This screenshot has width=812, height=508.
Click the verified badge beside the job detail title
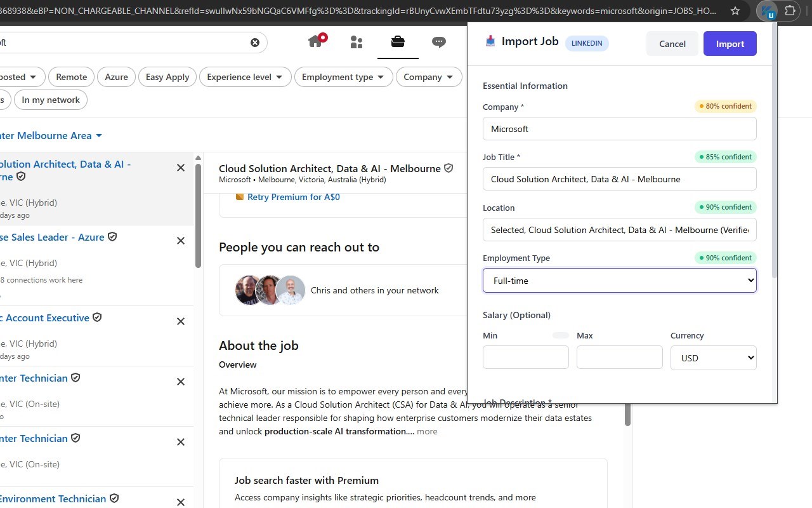pos(449,168)
